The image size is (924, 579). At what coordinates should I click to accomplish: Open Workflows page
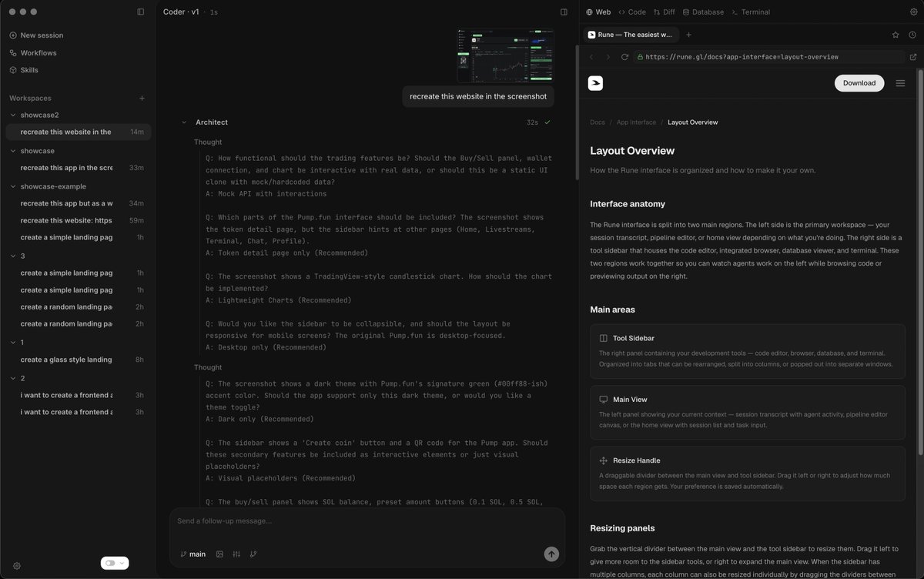click(33, 53)
